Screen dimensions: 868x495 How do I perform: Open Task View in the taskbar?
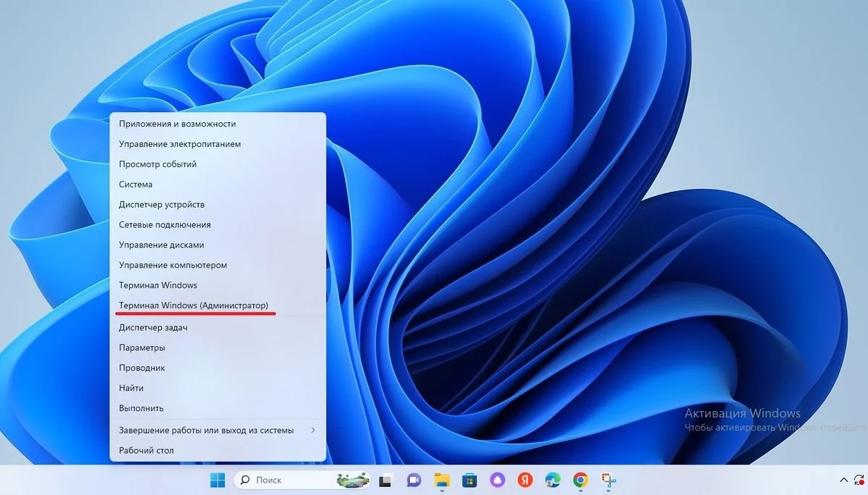click(x=386, y=480)
